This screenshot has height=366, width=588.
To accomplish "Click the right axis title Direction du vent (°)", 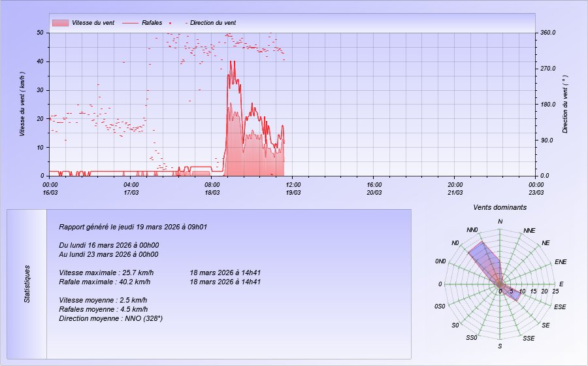I will point(565,104).
